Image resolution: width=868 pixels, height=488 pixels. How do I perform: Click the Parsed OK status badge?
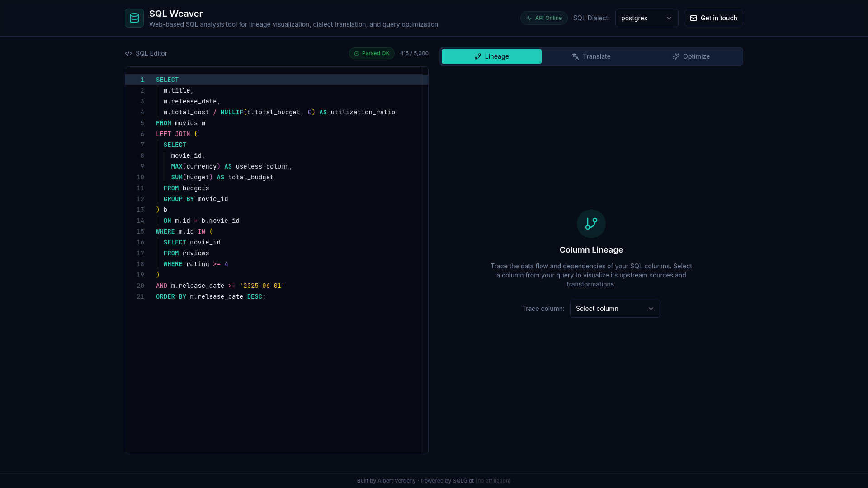tap(372, 53)
